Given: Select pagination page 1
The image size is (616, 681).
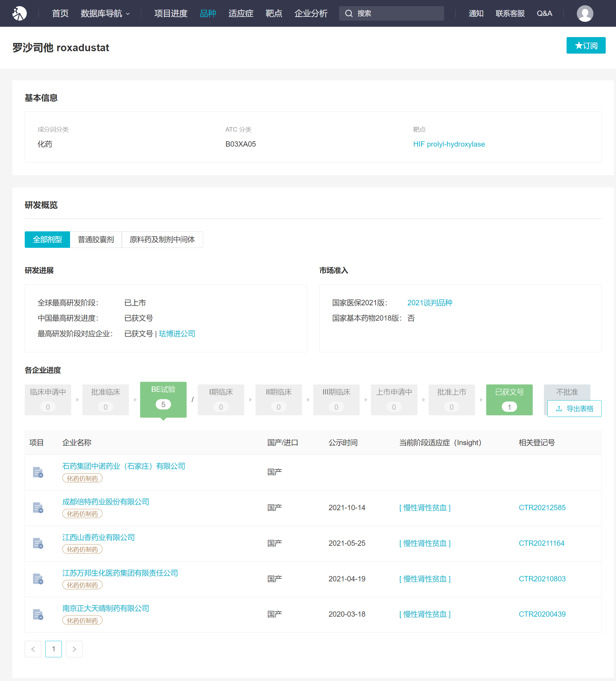Looking at the screenshot, I should 53,649.
